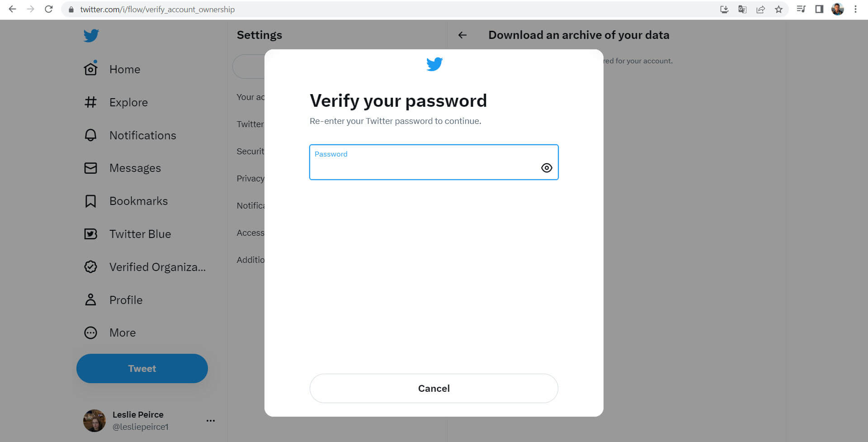
Task: Click the blue Tweet button
Action: click(x=142, y=368)
